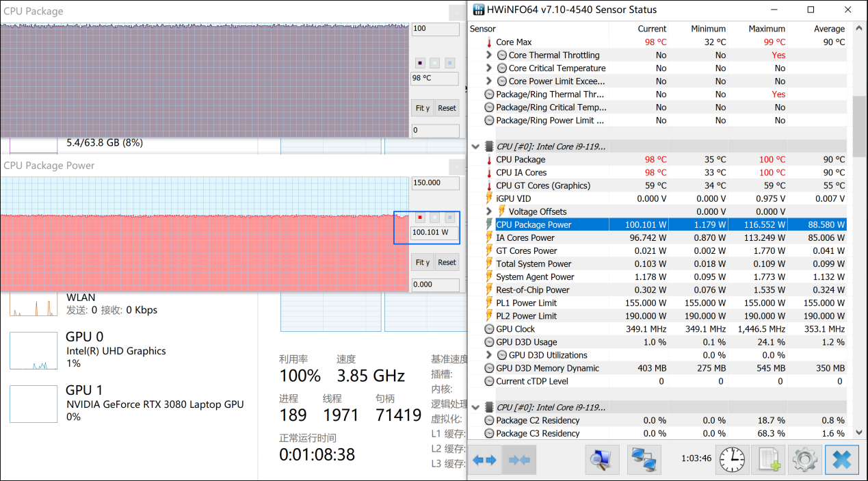Click the red graph color swatch for CPU Package Power

420,218
